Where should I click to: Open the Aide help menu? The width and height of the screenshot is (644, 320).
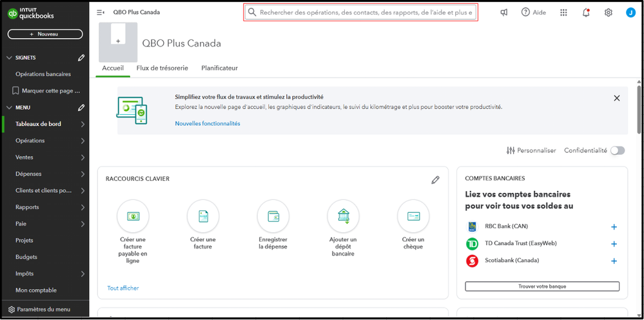[x=534, y=12]
